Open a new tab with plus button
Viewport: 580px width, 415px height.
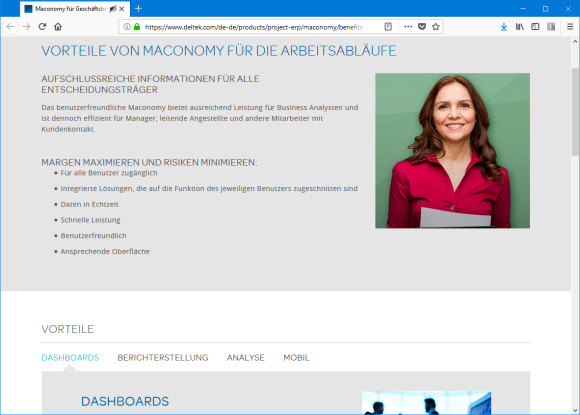[x=138, y=9]
